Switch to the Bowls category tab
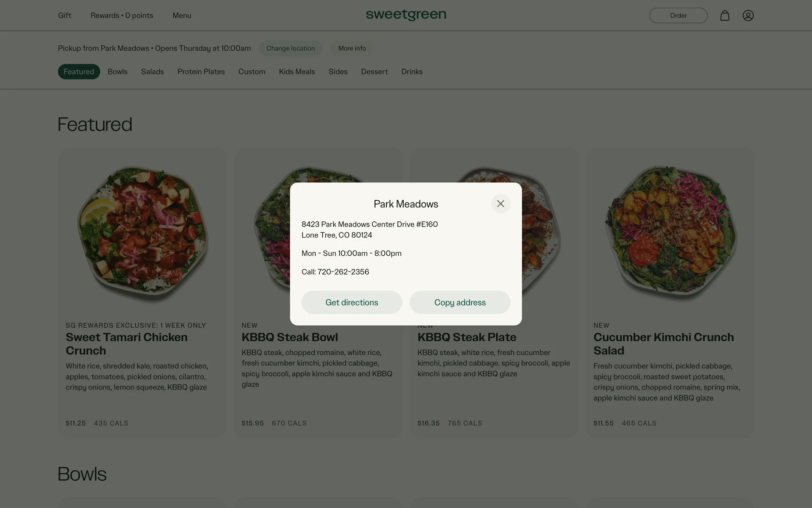 point(118,72)
